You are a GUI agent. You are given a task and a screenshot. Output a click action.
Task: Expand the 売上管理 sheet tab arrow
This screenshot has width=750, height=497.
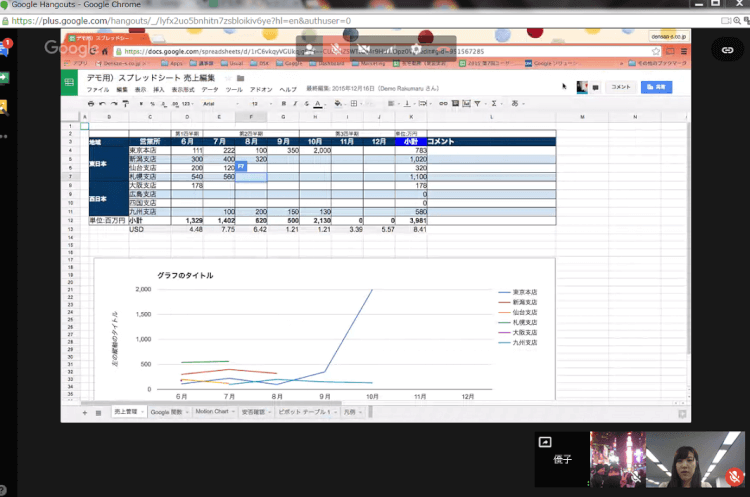point(141,412)
